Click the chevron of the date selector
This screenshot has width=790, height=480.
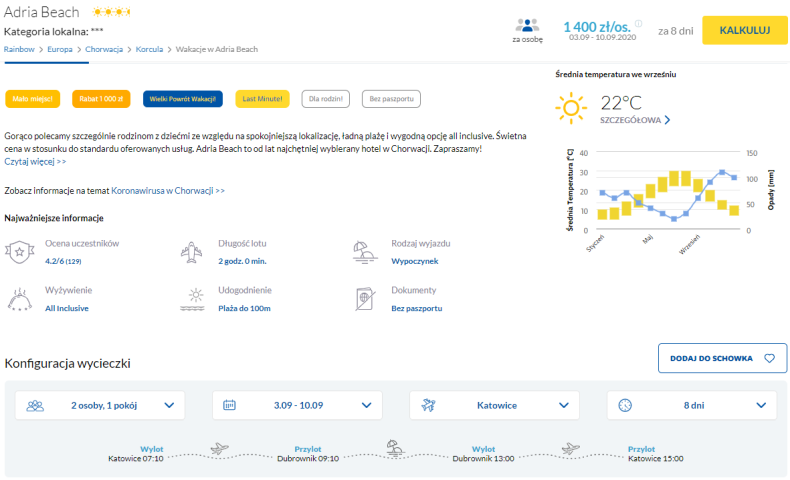[x=367, y=405]
